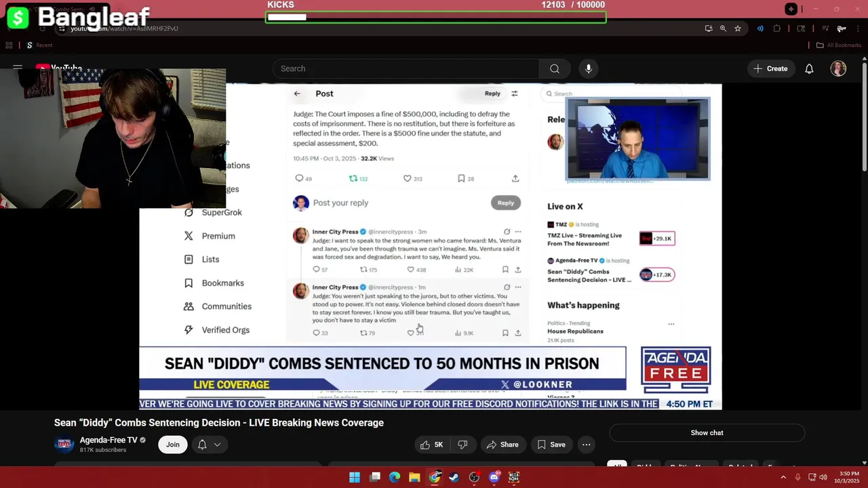Click the Agenda-Free TV channel avatar
This screenshot has width=868, height=488.
64,445
